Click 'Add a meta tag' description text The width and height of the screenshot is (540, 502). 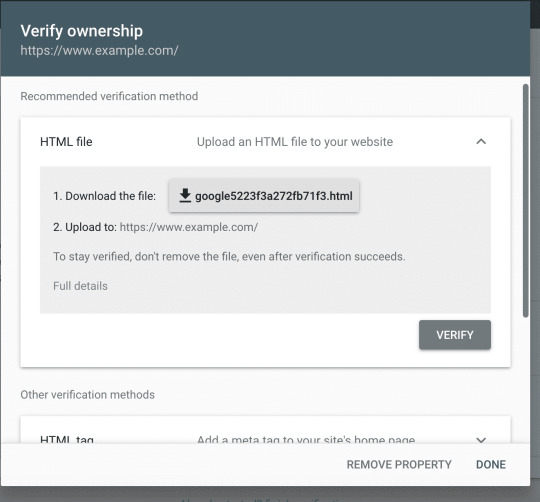click(x=306, y=439)
